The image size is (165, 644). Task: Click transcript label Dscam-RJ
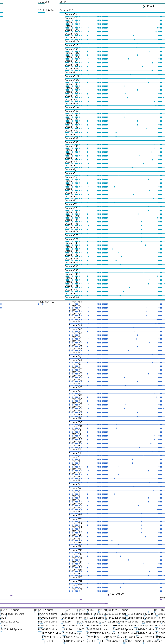71,169
